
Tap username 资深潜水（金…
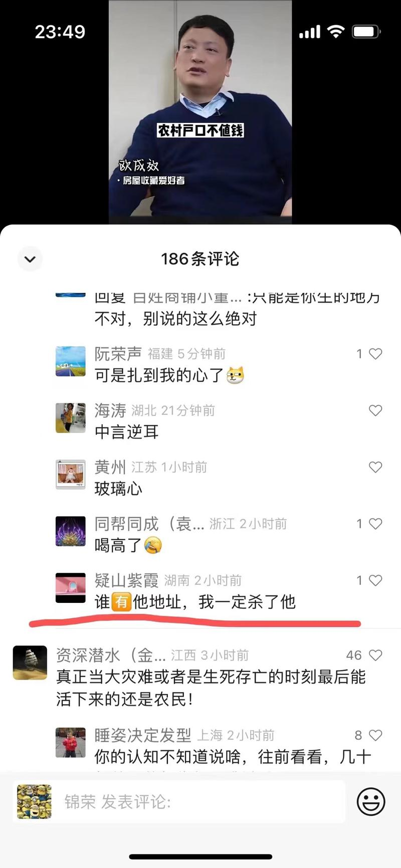[x=111, y=655]
